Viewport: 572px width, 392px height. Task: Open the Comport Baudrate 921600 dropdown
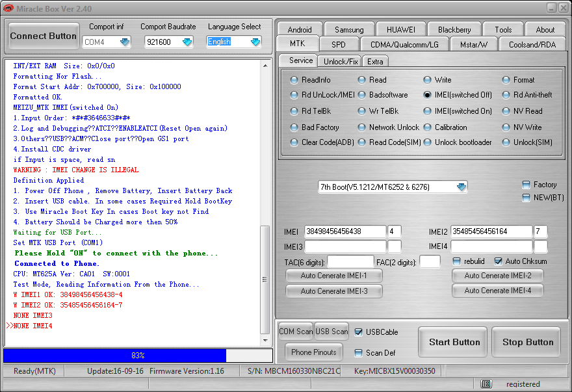click(187, 42)
